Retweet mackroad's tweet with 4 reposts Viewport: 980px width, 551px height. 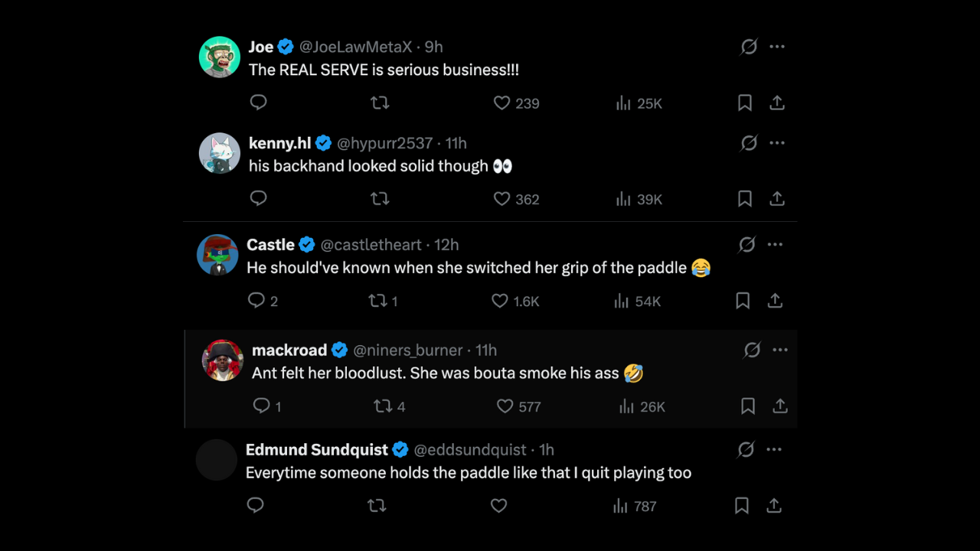click(381, 406)
